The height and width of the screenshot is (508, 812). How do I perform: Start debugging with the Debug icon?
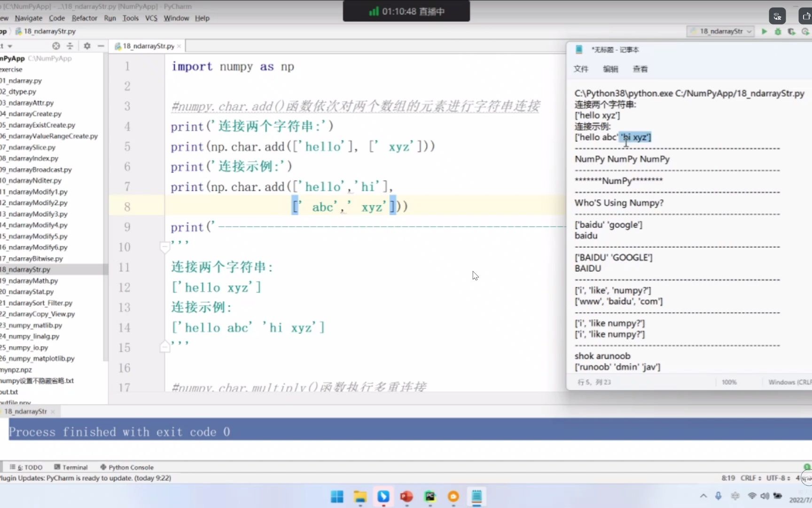778,32
